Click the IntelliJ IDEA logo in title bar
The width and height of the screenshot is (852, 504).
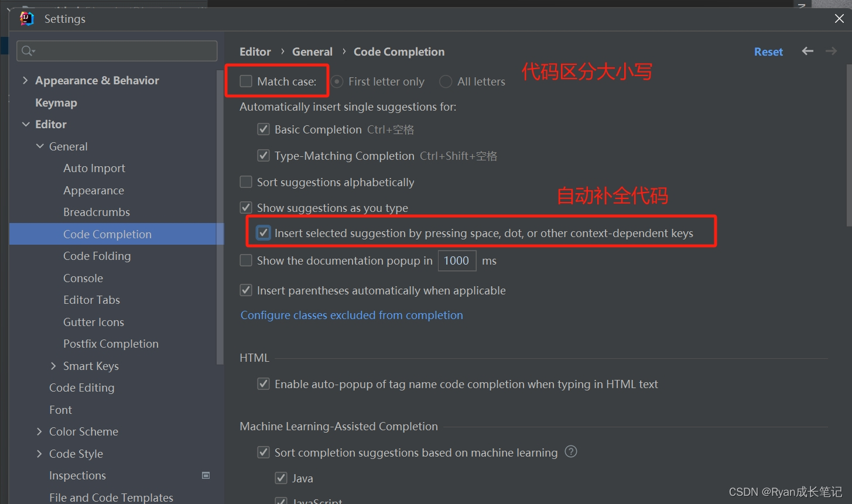(x=27, y=19)
